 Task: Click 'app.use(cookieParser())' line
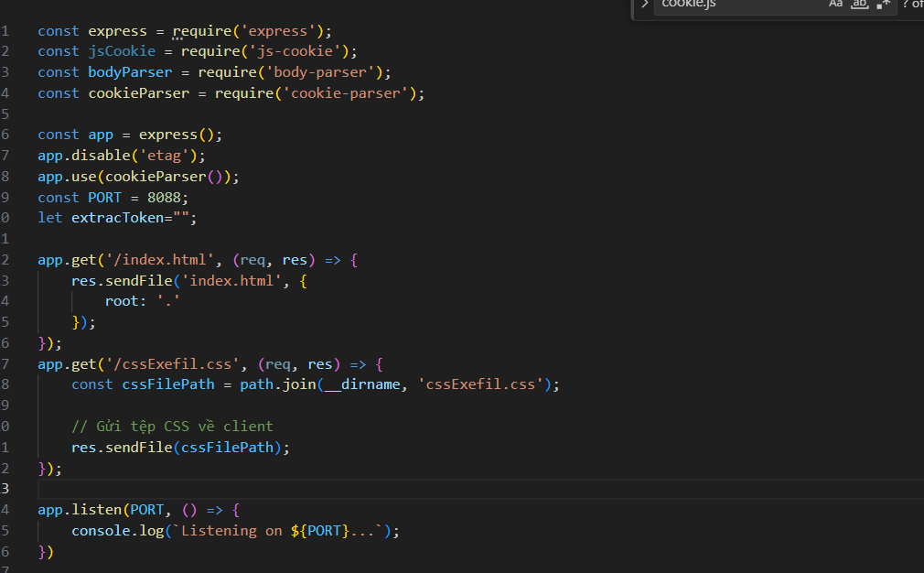138,177
